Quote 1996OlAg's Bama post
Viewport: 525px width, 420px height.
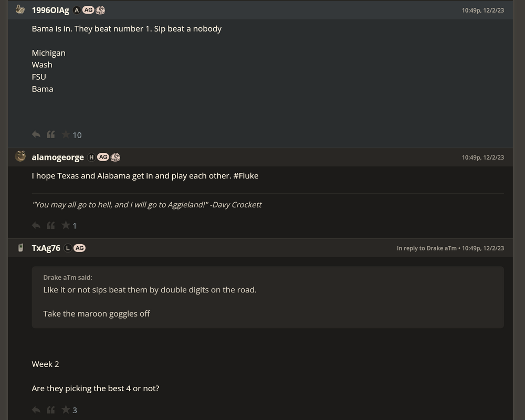51,134
